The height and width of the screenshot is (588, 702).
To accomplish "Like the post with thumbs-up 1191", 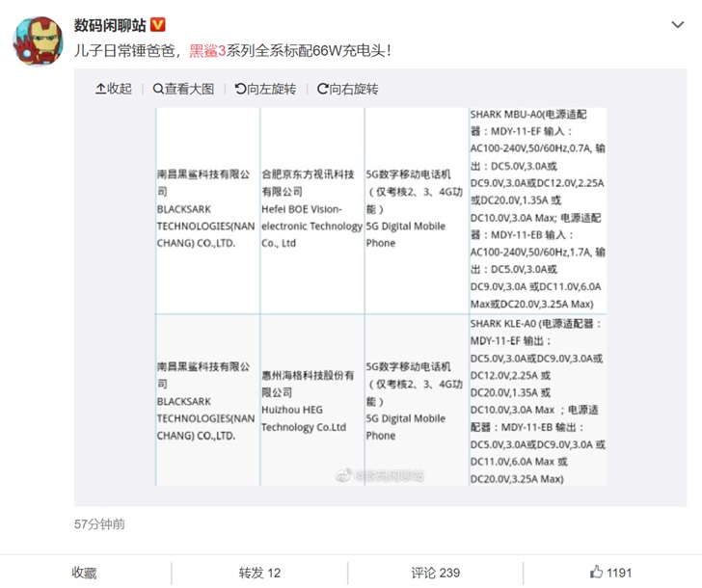I will 611,573.
